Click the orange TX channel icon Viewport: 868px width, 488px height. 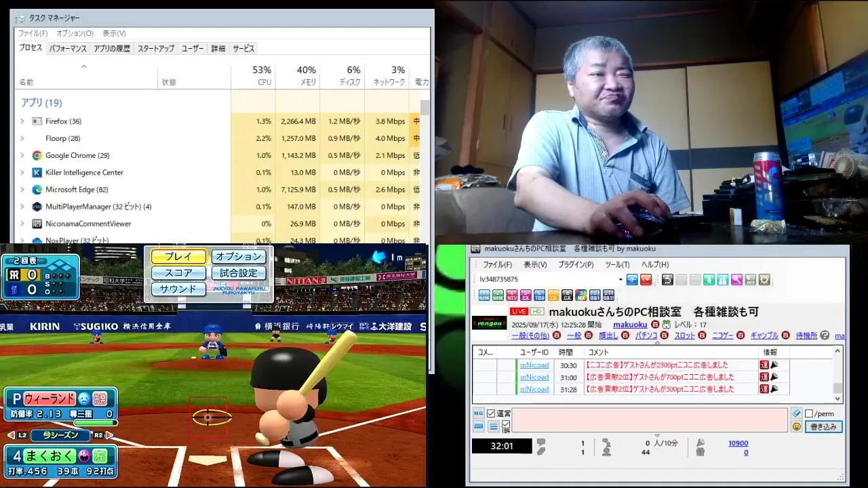point(553,295)
